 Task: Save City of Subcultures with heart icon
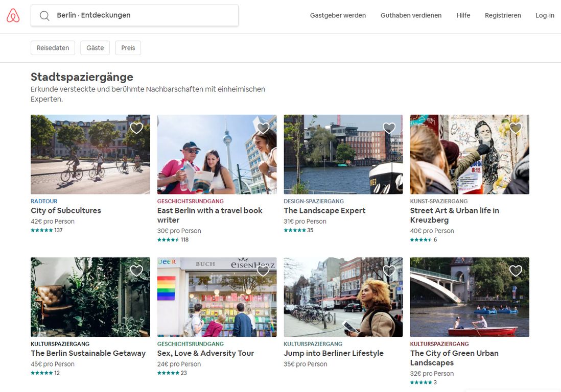click(136, 128)
